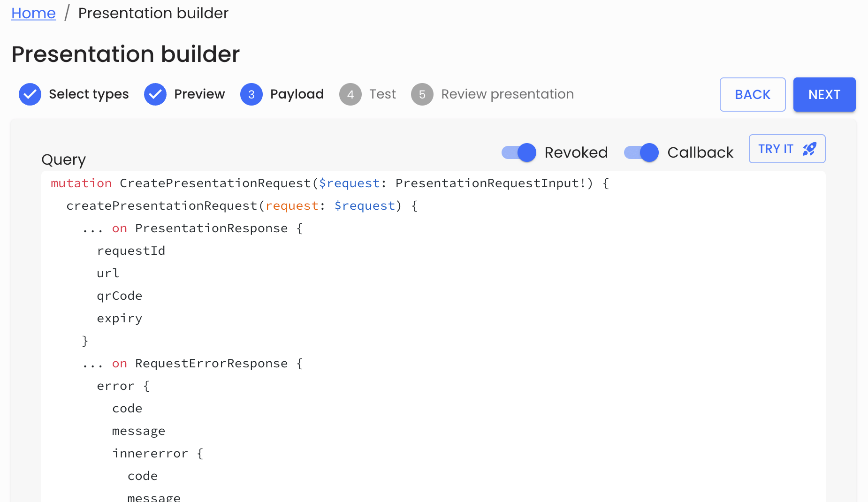The width and height of the screenshot is (868, 502).
Task: Toggle Revoked off then verify state
Action: [518, 152]
